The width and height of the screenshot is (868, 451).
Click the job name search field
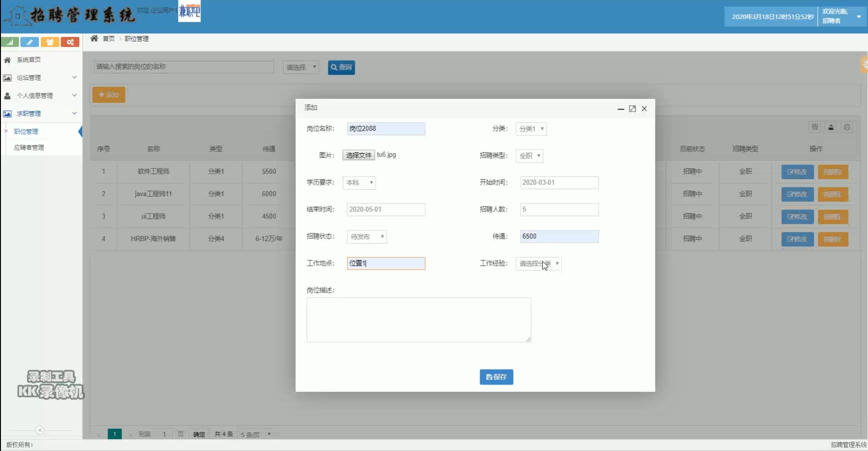pos(184,67)
